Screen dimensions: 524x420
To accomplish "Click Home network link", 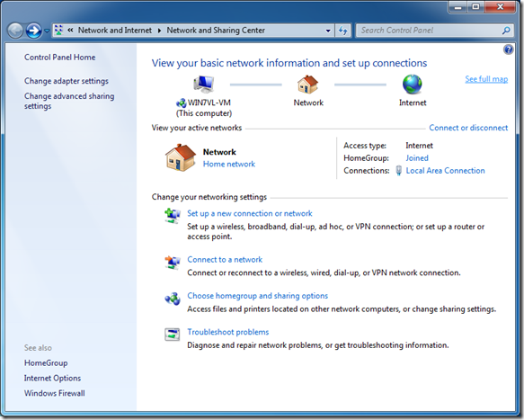I will pos(229,164).
